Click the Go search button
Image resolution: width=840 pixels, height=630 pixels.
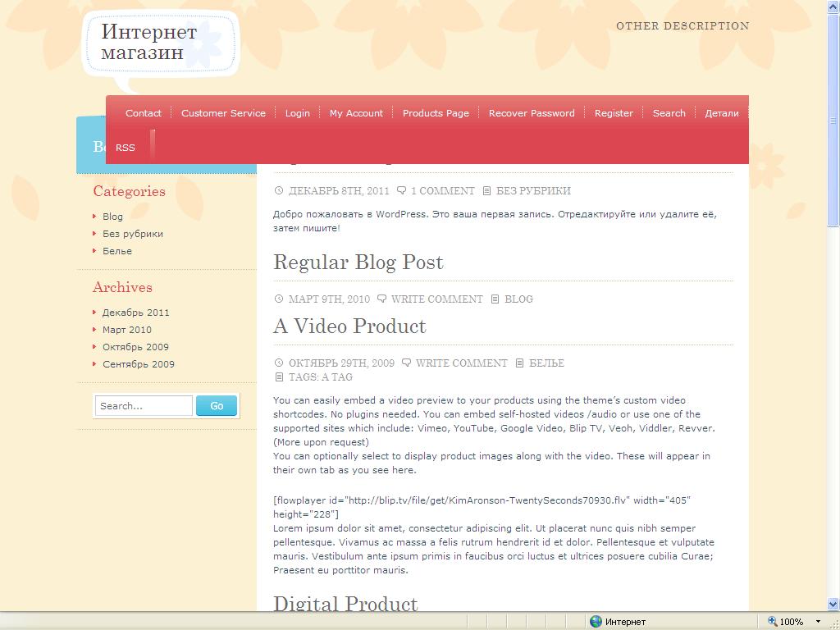pyautogui.click(x=217, y=405)
